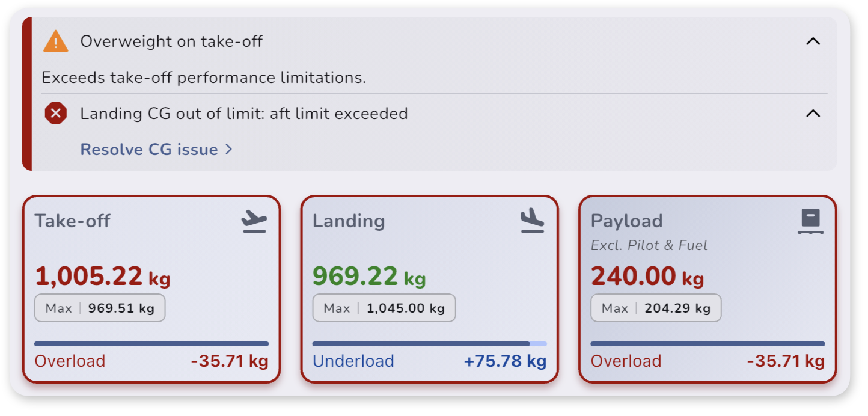Click the take-off Max 969.51 kg badge

point(100,308)
